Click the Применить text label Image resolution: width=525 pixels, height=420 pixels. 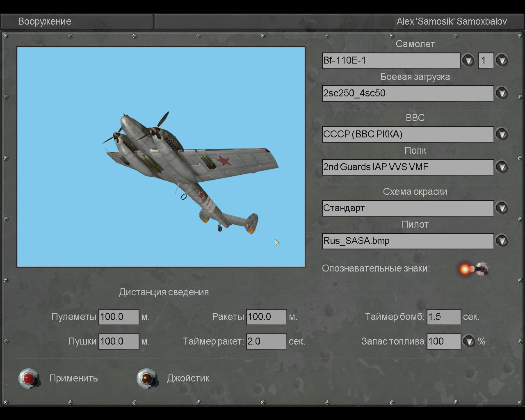coord(73,378)
